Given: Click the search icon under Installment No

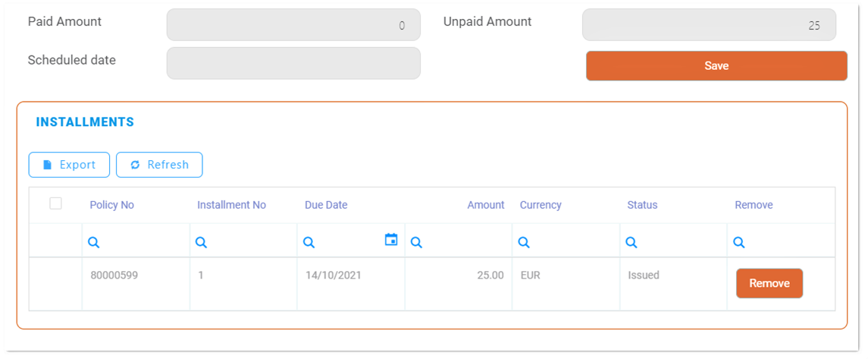Looking at the screenshot, I should 202,243.
